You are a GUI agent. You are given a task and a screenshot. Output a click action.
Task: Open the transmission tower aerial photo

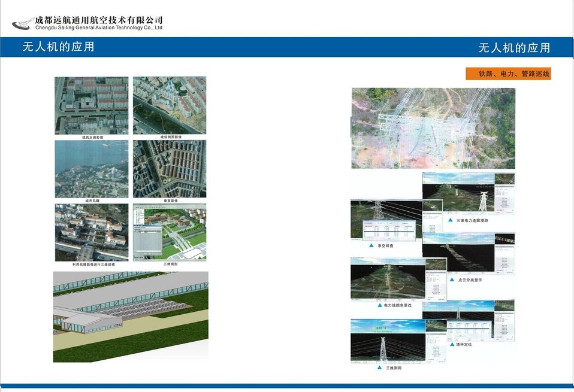[x=433, y=128]
